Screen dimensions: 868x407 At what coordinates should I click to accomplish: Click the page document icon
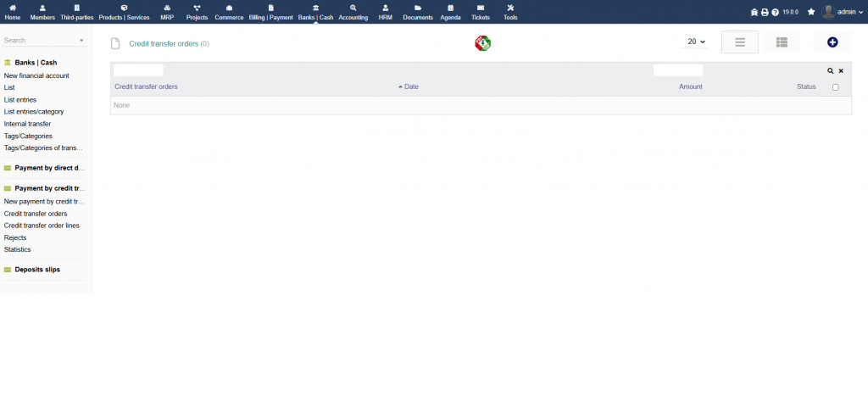[115, 43]
